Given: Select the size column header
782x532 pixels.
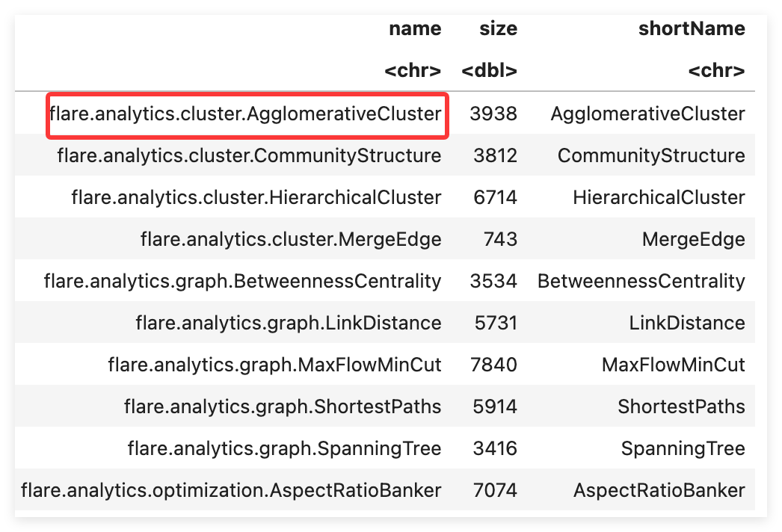Looking at the screenshot, I should [498, 29].
